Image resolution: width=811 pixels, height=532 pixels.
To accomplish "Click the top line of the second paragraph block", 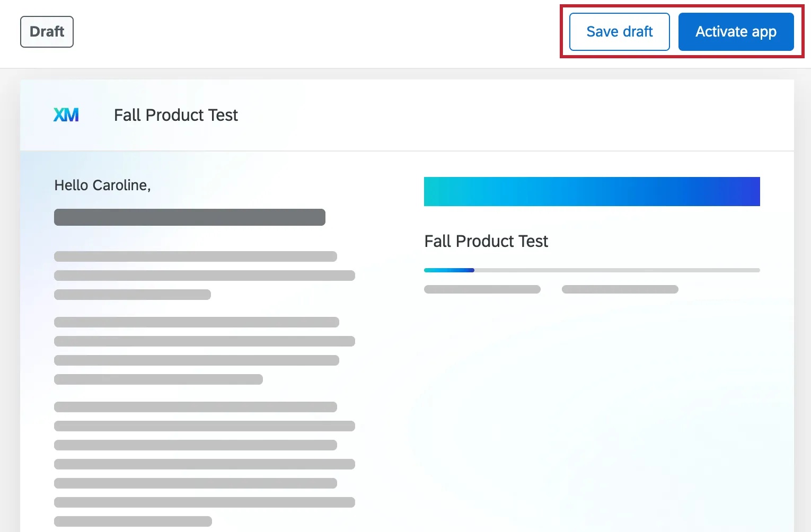I will (196, 322).
